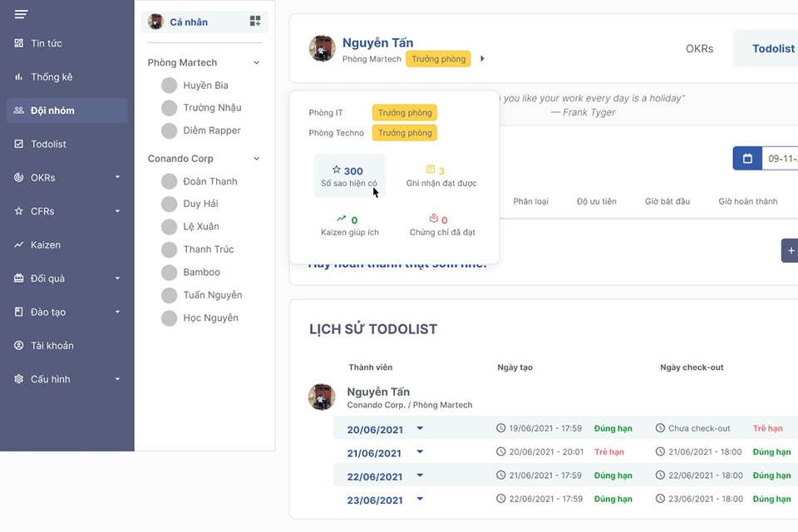Click the Giờ bắt đầu column header
Viewport: 798px width, 532px height.
[x=667, y=201]
